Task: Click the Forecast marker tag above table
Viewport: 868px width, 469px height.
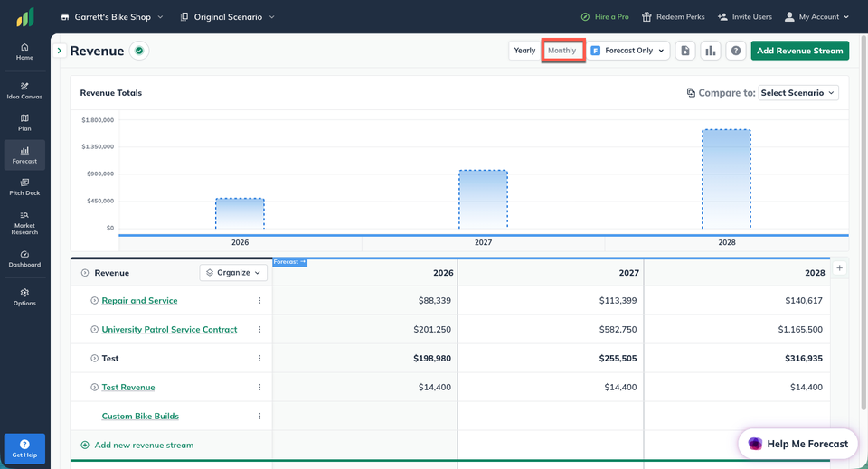Action: 289,262
